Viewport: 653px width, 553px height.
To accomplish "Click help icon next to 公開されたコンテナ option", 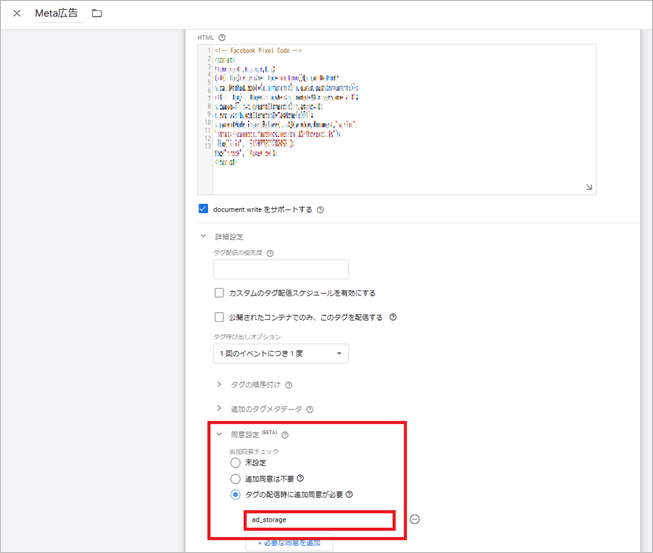I will tap(393, 317).
